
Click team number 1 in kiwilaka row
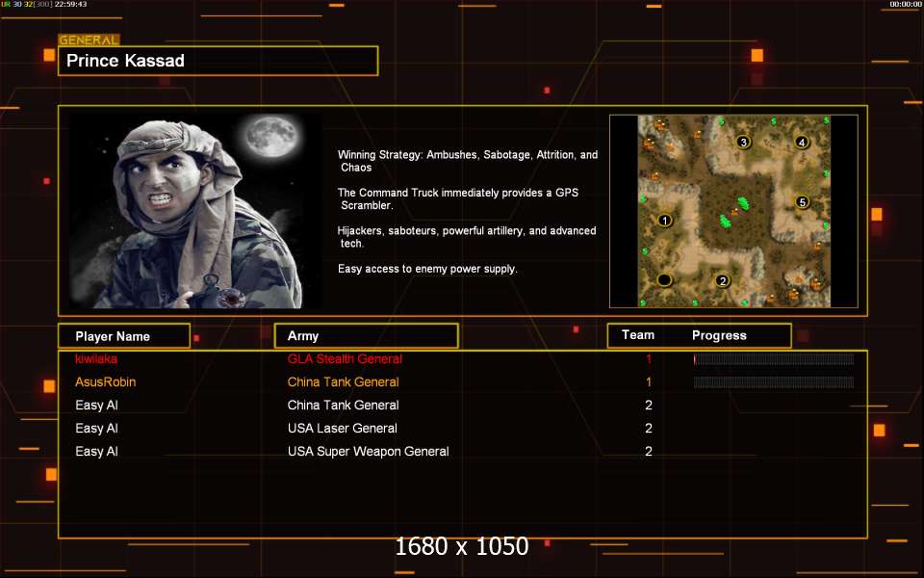tap(649, 358)
